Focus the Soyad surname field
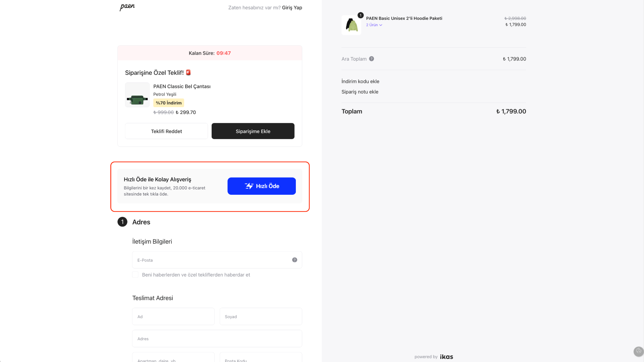The image size is (644, 362). click(261, 316)
